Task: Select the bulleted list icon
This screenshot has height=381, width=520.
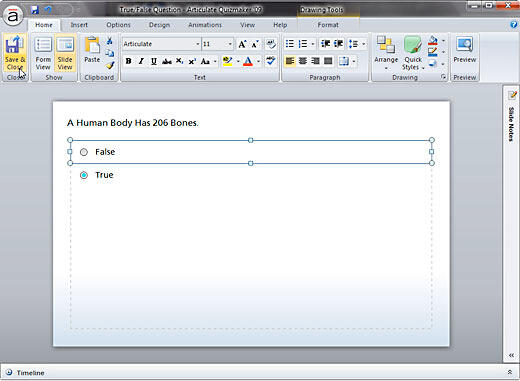Action: coord(290,44)
